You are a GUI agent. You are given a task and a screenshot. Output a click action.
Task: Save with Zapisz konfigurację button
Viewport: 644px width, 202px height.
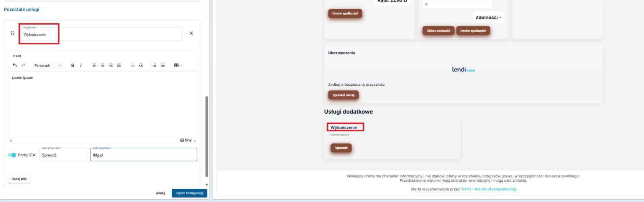189,193
